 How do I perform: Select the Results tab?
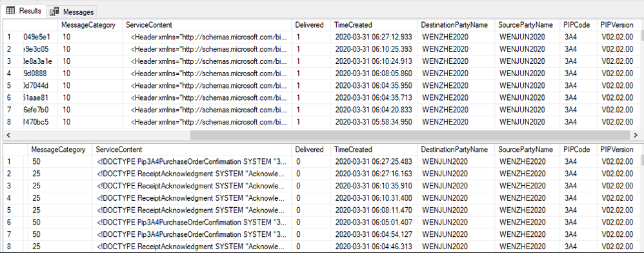click(23, 11)
